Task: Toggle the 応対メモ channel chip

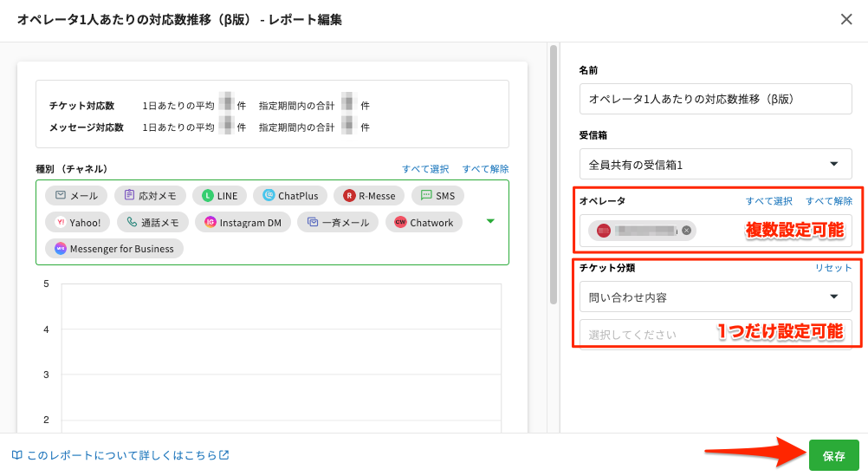Action: pos(150,196)
